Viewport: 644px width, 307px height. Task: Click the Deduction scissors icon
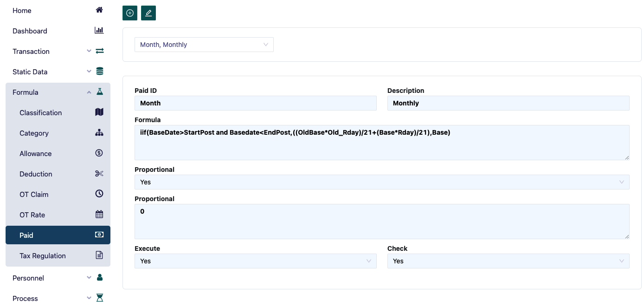click(x=99, y=174)
